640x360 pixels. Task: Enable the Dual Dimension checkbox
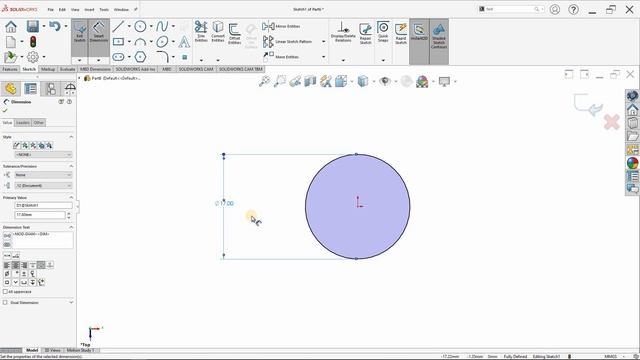5,303
